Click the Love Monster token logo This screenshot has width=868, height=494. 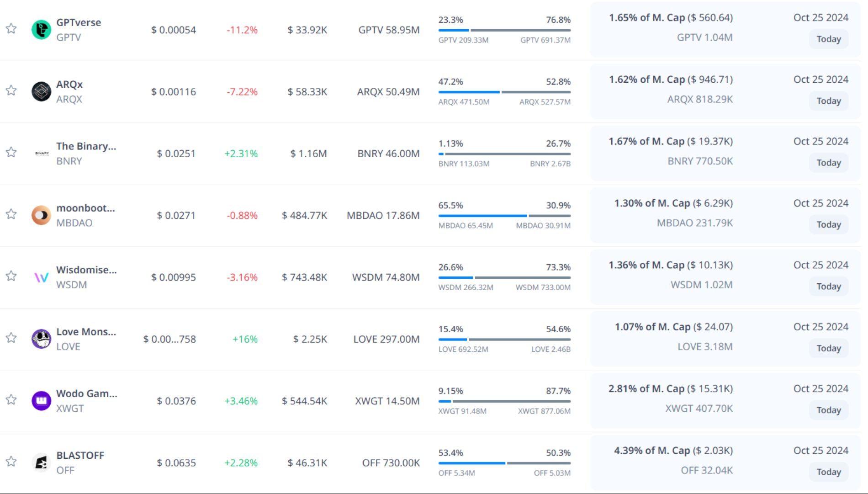pos(41,339)
